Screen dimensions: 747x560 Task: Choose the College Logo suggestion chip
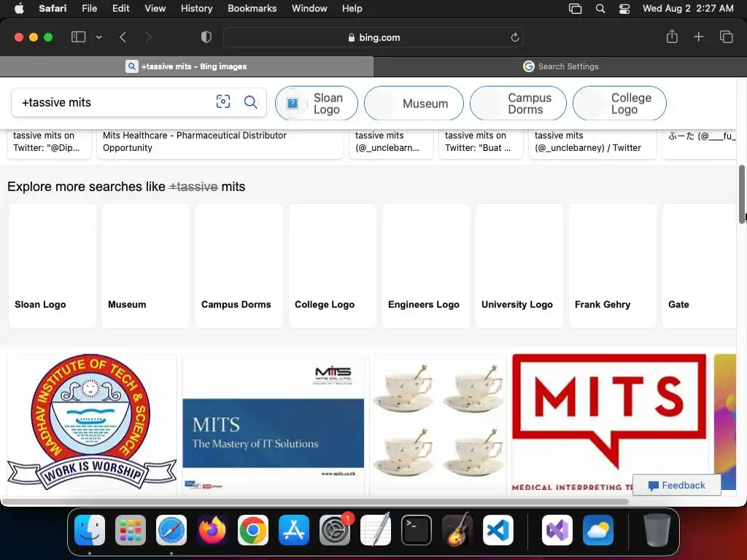[x=619, y=104]
